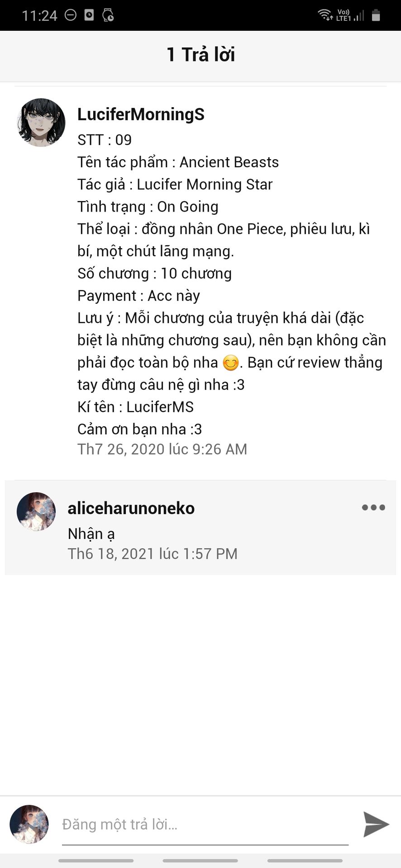Tap the comment timestamp Th7 26, 2020
The image size is (401, 868).
(162, 449)
